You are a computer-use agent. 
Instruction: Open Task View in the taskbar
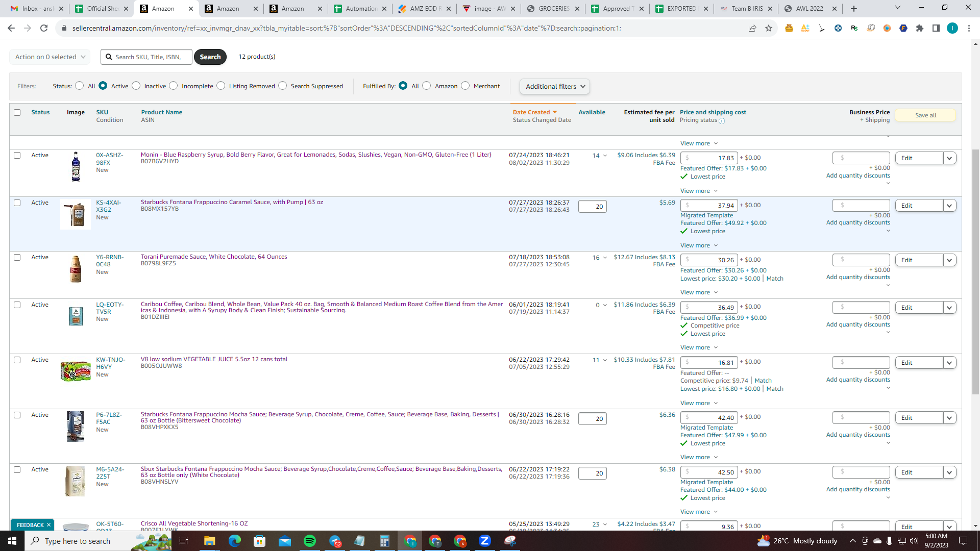coord(184,541)
